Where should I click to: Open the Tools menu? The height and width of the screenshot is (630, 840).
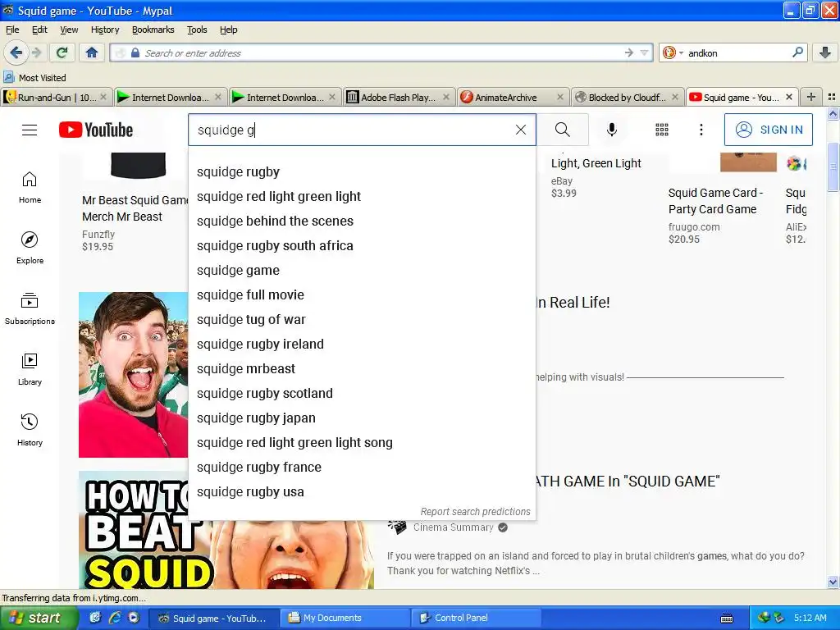pyautogui.click(x=197, y=30)
